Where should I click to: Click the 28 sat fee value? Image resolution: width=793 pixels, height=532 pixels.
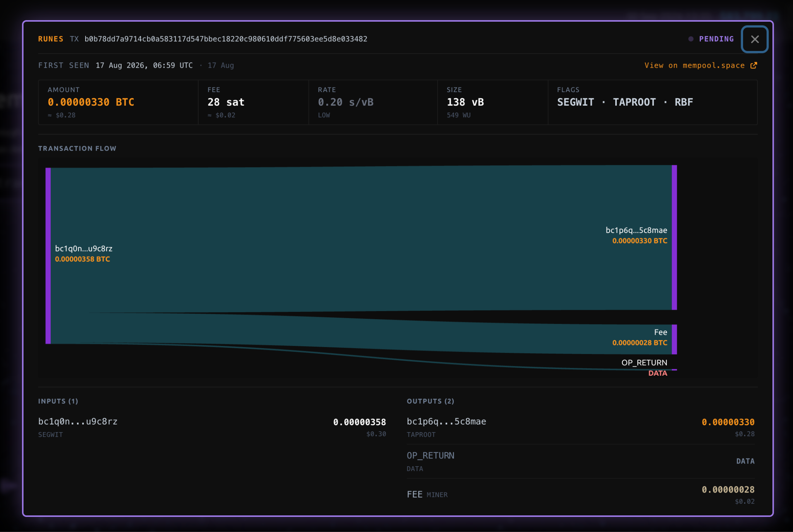pos(226,102)
